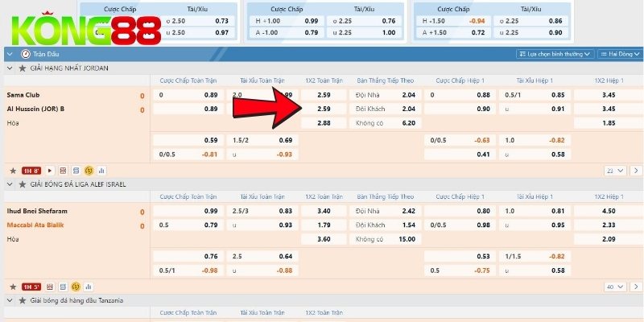
Task: Expand the 23 more markets dropdown
Action: tap(614, 171)
